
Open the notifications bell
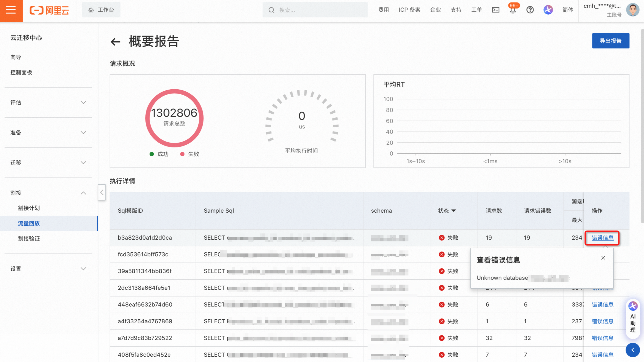click(x=513, y=10)
